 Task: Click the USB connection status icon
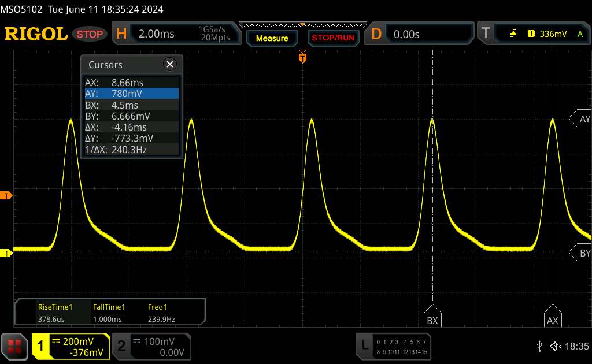[540, 346]
